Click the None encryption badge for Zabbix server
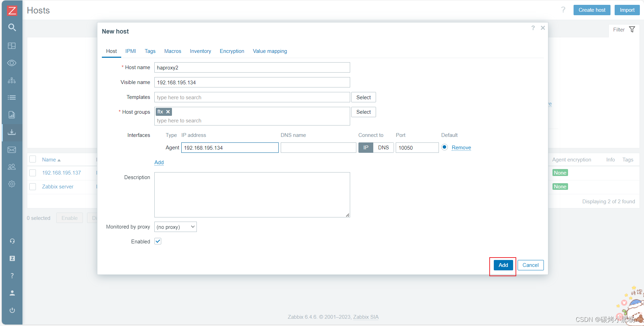The width and height of the screenshot is (644, 326). [x=560, y=187]
